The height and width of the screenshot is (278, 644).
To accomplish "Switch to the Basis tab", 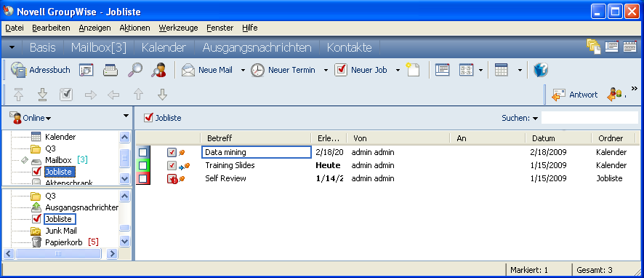I will click(43, 47).
